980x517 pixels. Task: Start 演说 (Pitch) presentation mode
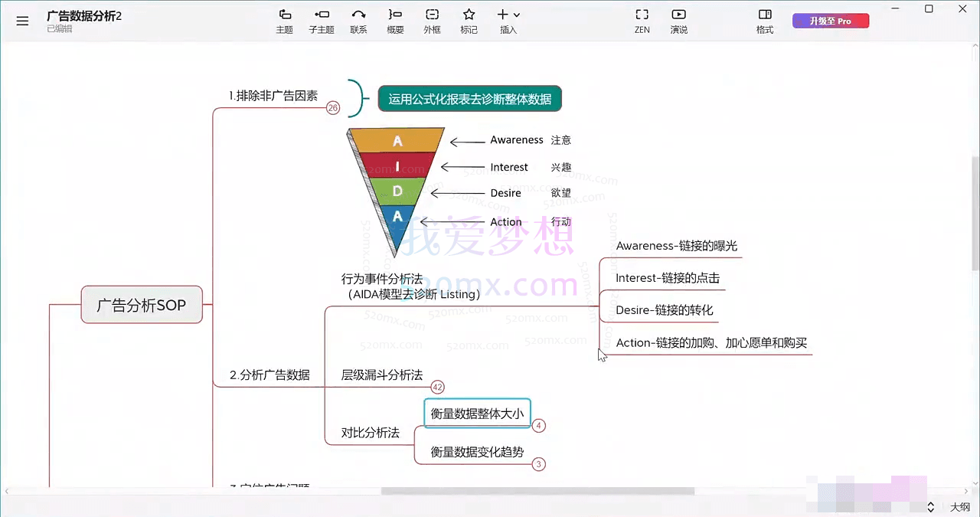click(678, 21)
